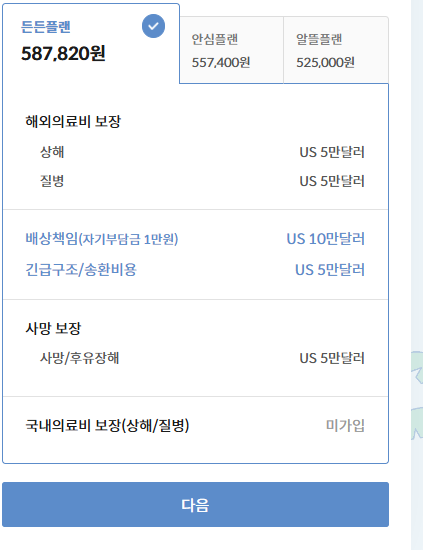This screenshot has height=550, width=423.
Task: Click the 다음 button
Action: 195,504
